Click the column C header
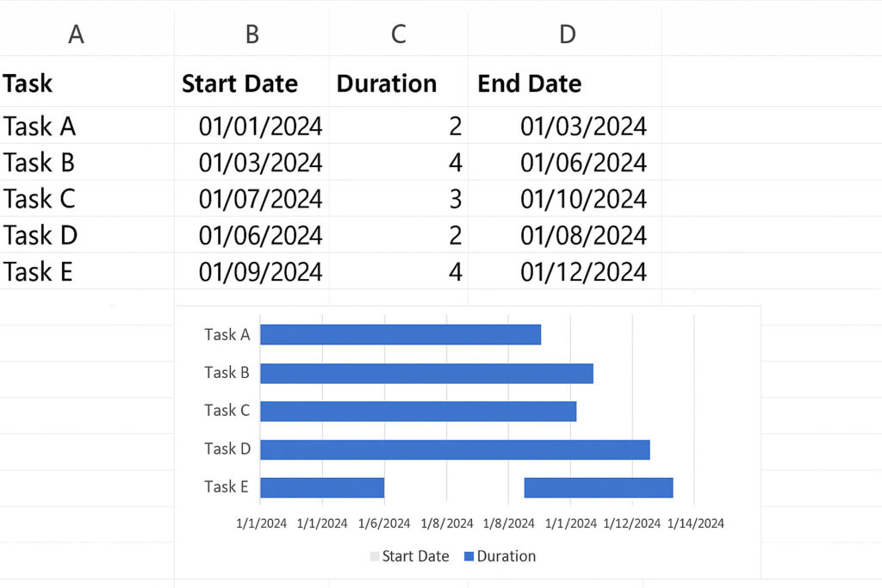 398,34
